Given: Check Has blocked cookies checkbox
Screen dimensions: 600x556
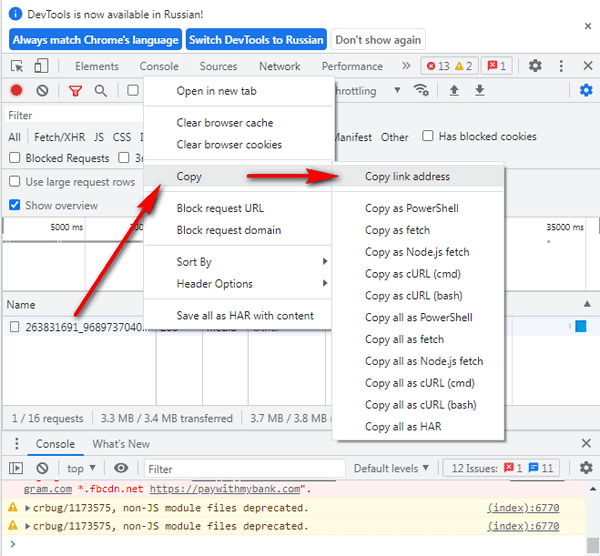Looking at the screenshot, I should [x=428, y=137].
